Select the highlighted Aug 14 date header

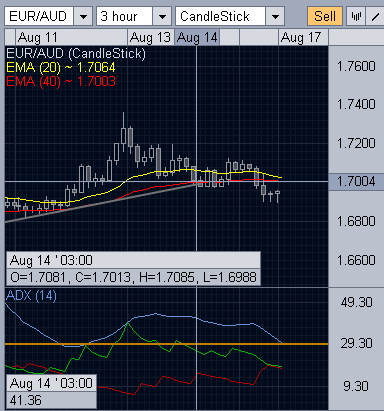[197, 37]
